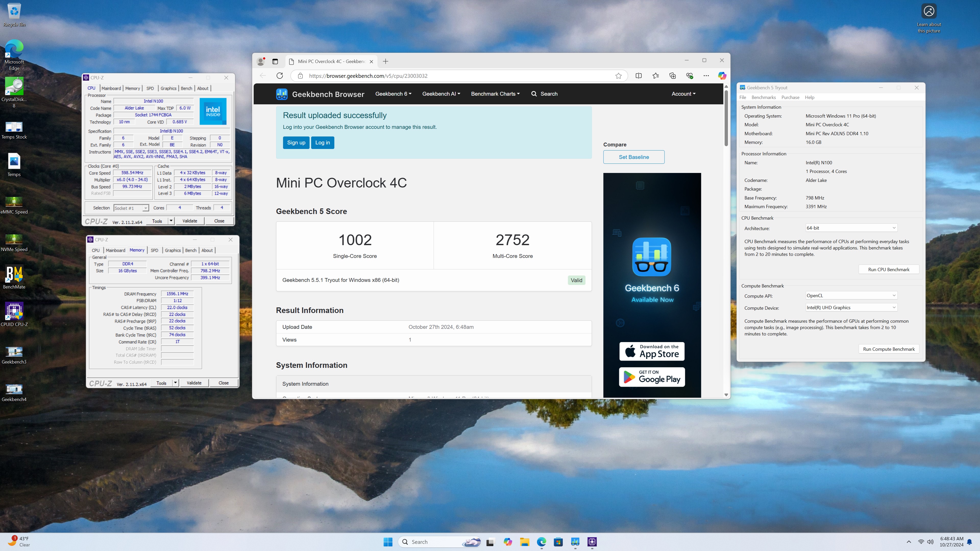Open the About tab in lower CPU-Z window
980x551 pixels.
click(x=207, y=250)
